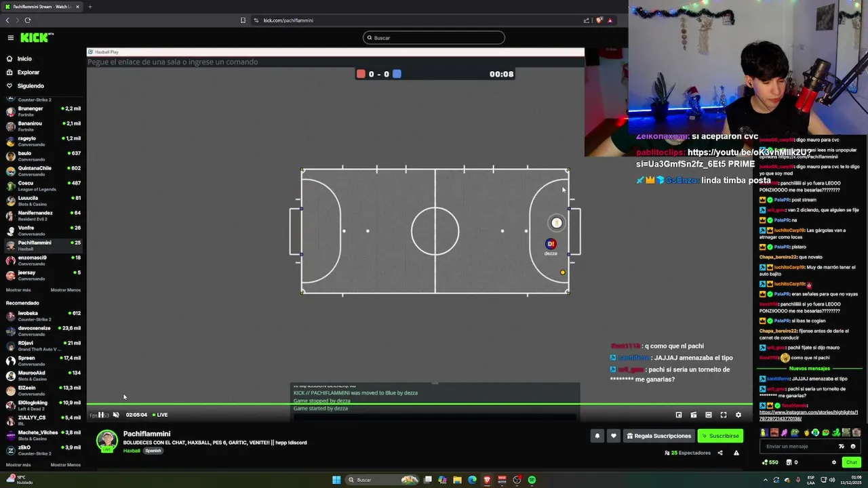Open Inicio in the sidebar
Screen dimensions: 868x488
(42, 59)
